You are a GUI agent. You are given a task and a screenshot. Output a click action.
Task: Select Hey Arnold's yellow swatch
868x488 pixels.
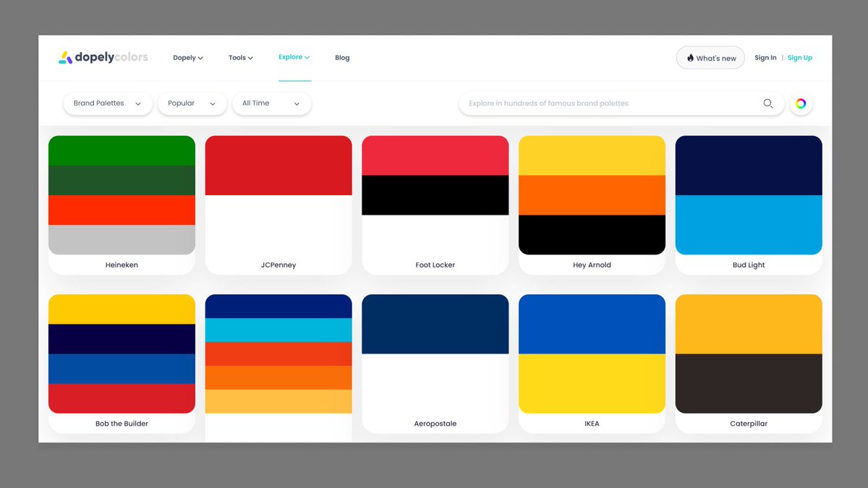[592, 155]
